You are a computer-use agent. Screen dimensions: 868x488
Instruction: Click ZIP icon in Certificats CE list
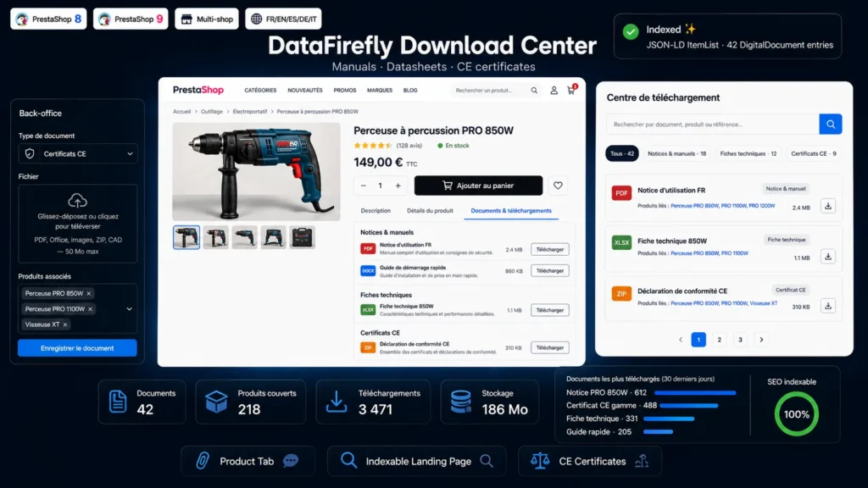pos(368,347)
